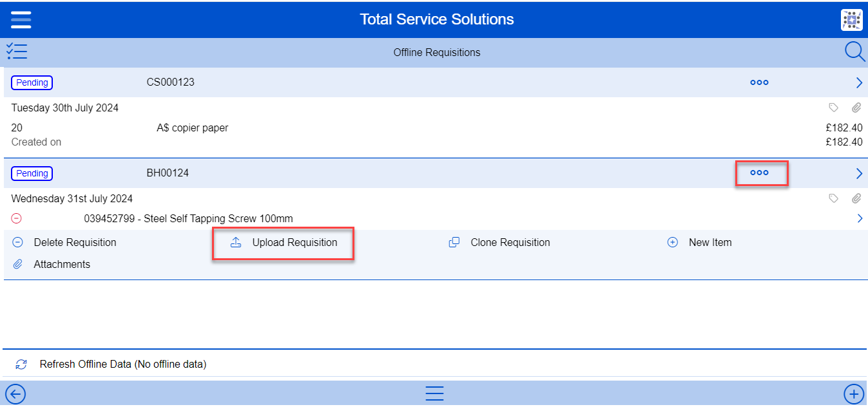Click the Pending badge on BH00124
This screenshot has height=407, width=868.
point(32,173)
